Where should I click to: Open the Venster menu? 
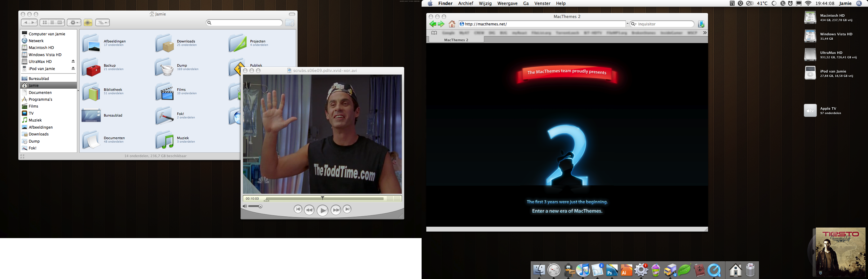542,3
